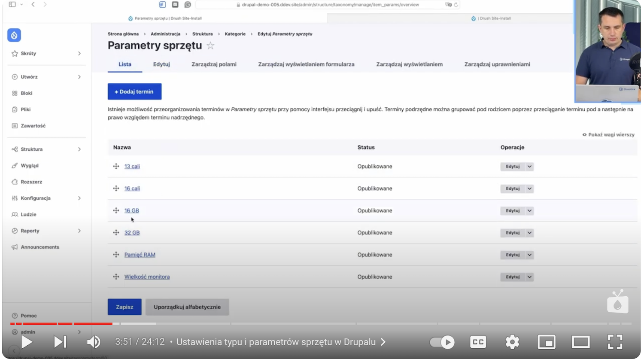Viewport: 644px width, 359px height.
Task: Open the Pamięć RAM term link
Action: point(140,255)
